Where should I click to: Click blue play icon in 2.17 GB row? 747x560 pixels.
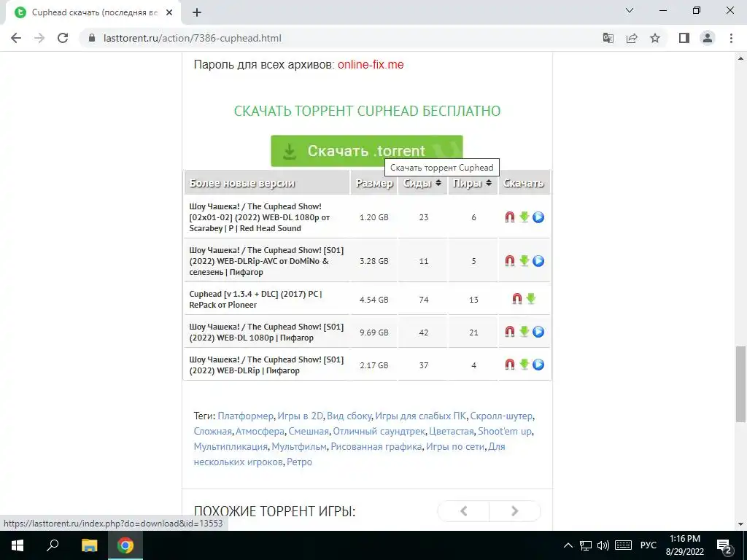pos(538,365)
